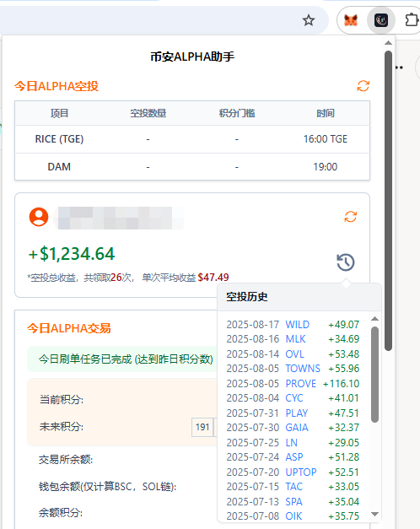Open the SPA token link
This screenshot has height=529, width=420.
(293, 502)
